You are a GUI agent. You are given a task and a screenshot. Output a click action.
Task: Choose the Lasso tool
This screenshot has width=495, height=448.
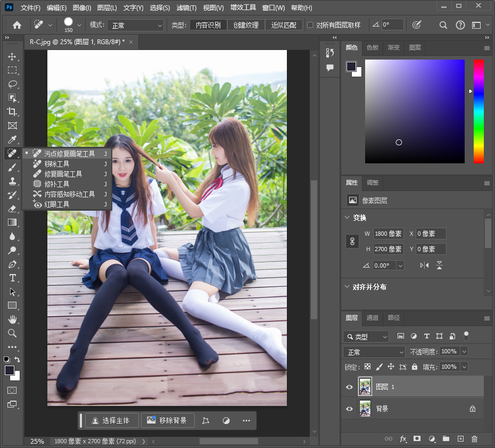[12, 84]
